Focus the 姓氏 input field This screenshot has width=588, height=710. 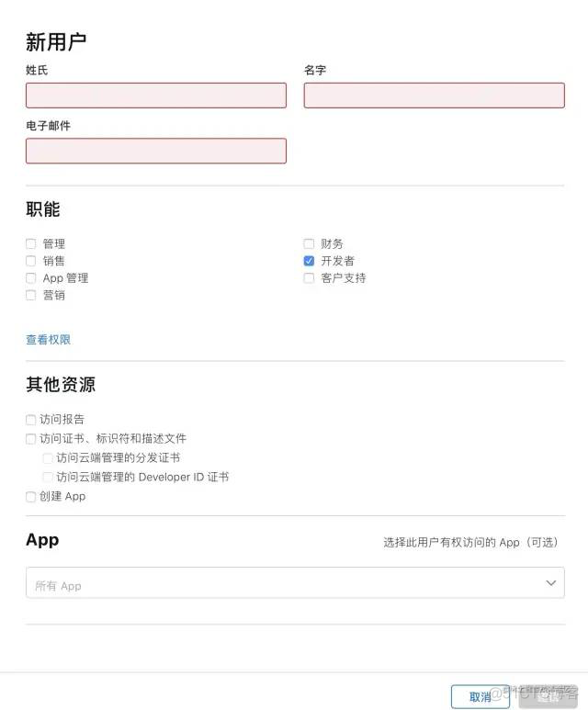156,96
